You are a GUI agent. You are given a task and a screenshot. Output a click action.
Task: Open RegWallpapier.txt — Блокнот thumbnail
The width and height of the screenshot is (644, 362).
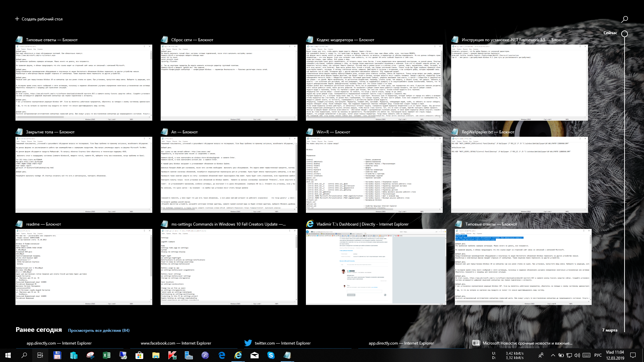(x=520, y=175)
